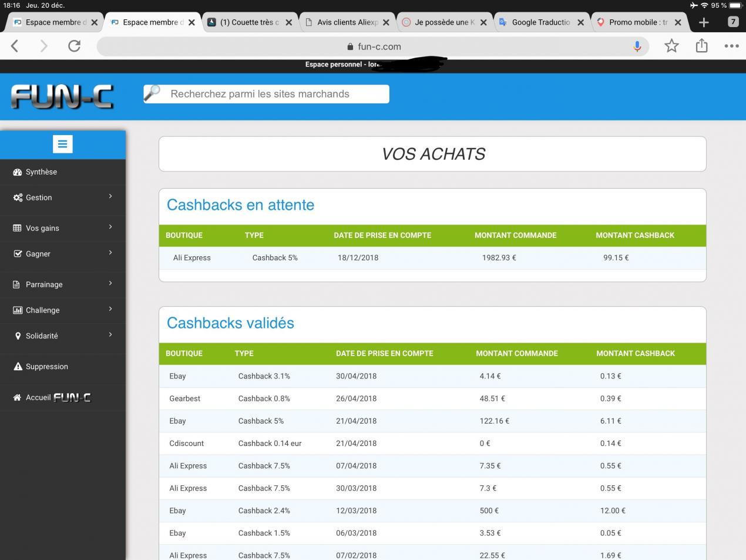This screenshot has width=746, height=560.
Task: Go back with the browser back arrow
Action: click(x=15, y=46)
